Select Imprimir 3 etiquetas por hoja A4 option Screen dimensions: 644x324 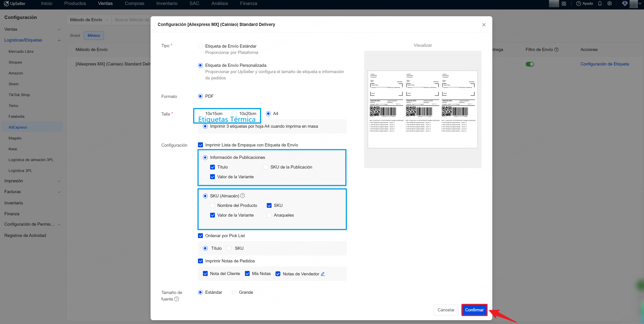pyautogui.click(x=205, y=126)
